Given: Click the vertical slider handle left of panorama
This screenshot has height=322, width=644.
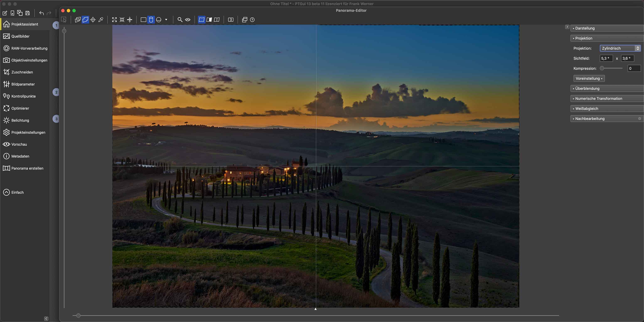Looking at the screenshot, I should (x=64, y=31).
